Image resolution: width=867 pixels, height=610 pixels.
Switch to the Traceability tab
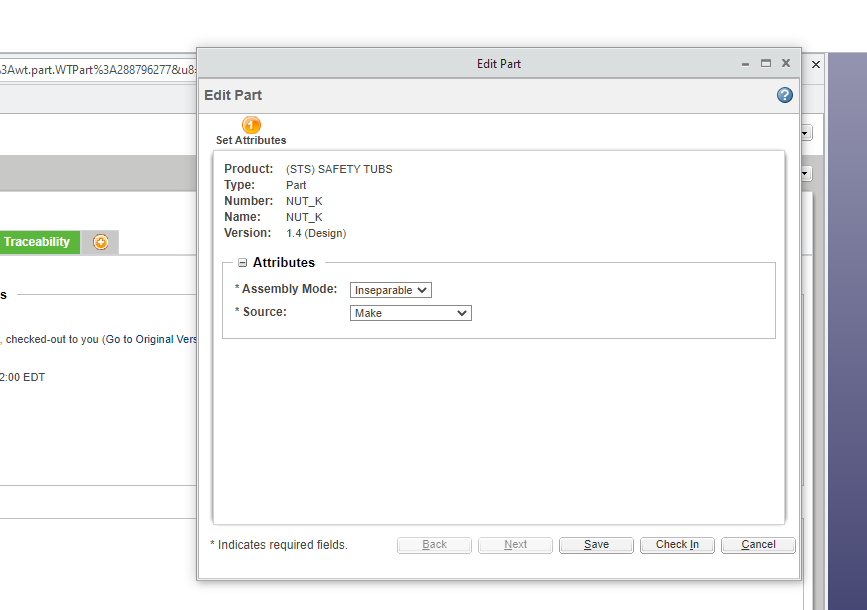(x=38, y=242)
